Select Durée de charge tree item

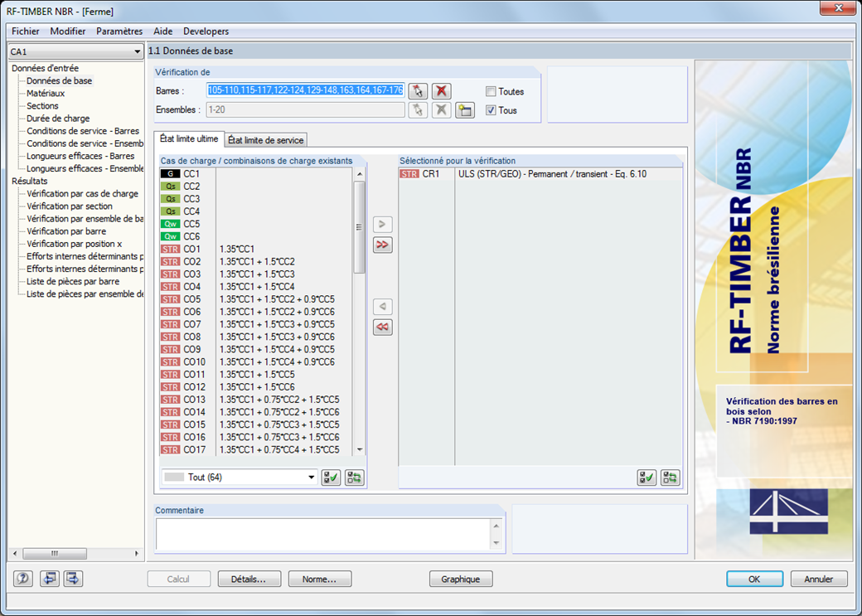click(x=58, y=119)
